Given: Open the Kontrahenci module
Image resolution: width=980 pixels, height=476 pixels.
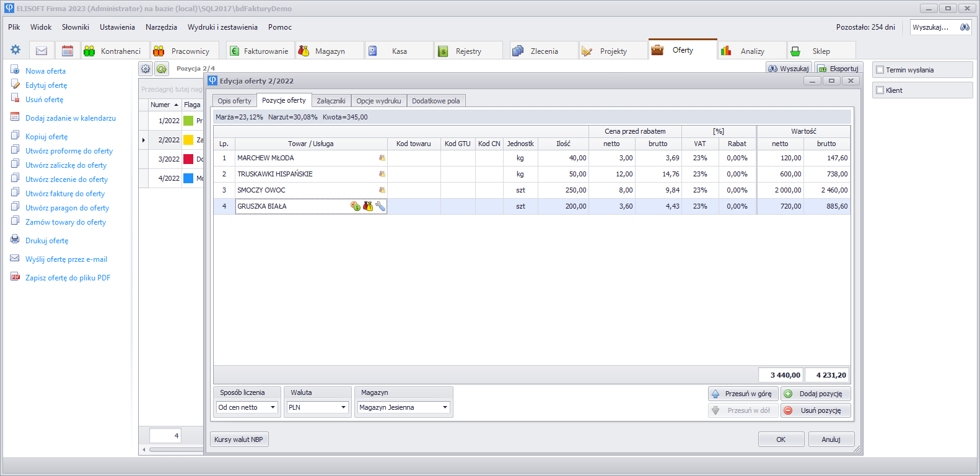Looking at the screenshot, I should pyautogui.click(x=115, y=51).
